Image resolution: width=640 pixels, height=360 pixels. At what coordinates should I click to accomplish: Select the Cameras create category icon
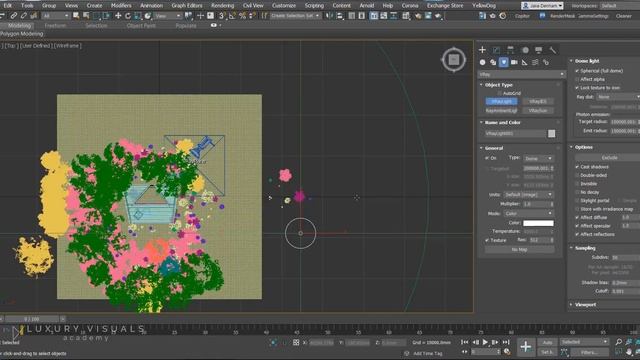click(x=514, y=62)
